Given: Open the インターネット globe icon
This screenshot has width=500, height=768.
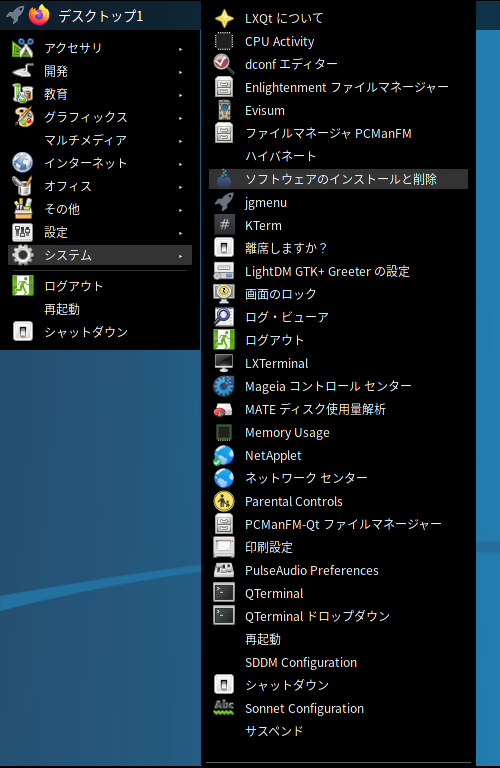Looking at the screenshot, I should (x=23, y=163).
